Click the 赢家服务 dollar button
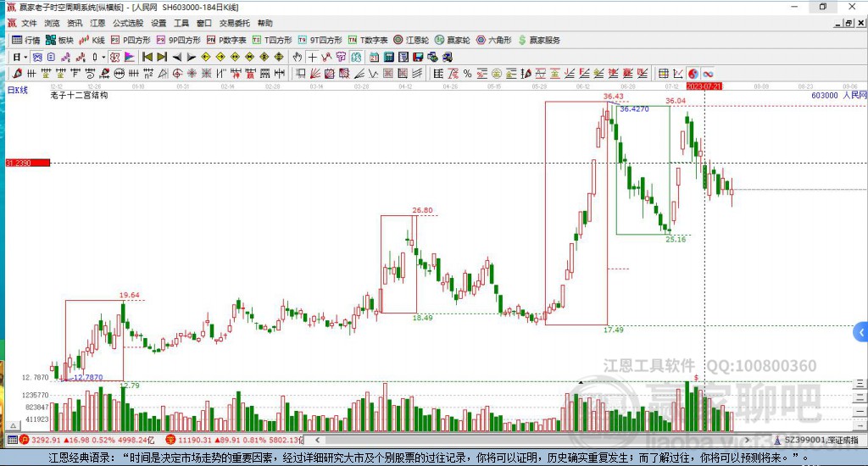Image resolution: width=868 pixels, height=466 pixels. click(x=539, y=40)
